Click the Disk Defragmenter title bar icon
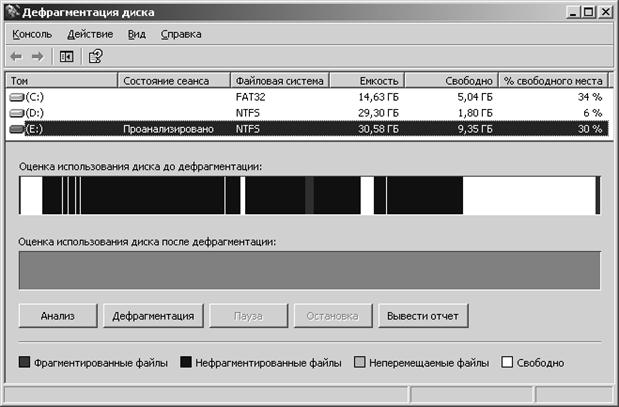Viewport: 619px width, 407px height. [13, 12]
